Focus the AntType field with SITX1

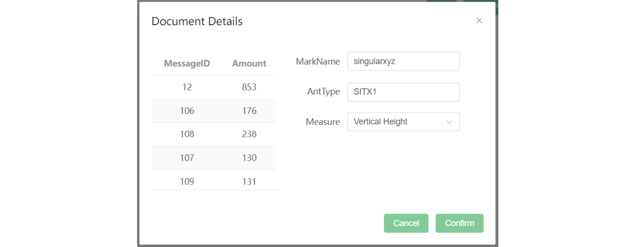(x=403, y=92)
